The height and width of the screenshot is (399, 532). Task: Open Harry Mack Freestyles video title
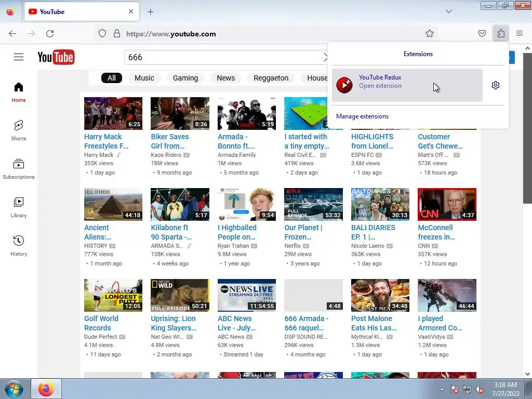click(106, 141)
